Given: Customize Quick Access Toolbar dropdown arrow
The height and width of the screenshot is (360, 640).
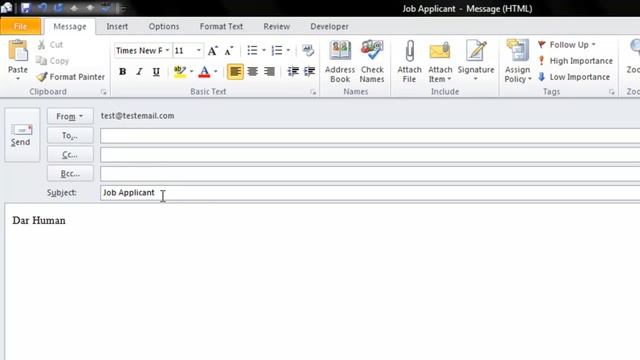Looking at the screenshot, I should [x=122, y=8].
